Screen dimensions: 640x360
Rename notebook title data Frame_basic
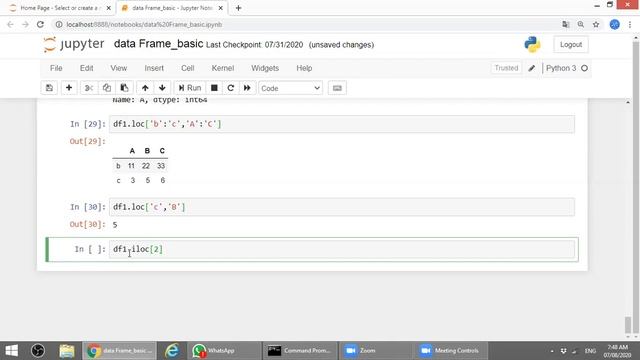click(x=158, y=44)
